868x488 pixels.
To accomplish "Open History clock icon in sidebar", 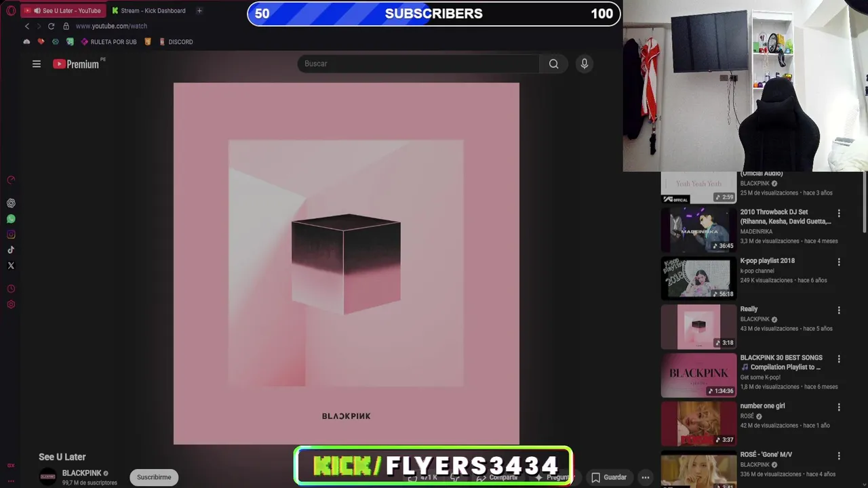I will (11, 289).
